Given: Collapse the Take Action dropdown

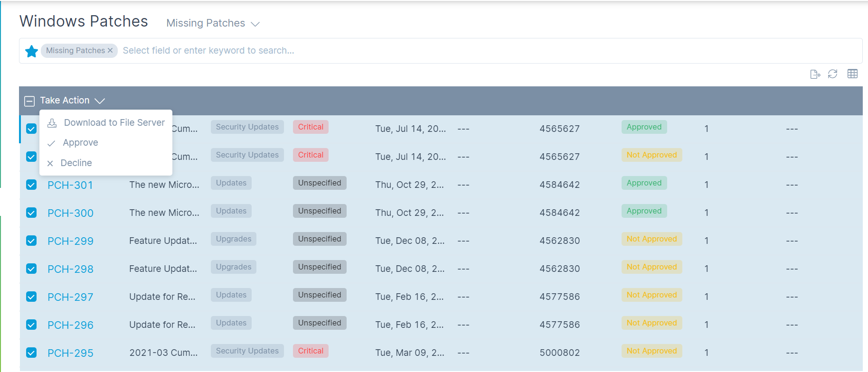Looking at the screenshot, I should click(x=72, y=101).
